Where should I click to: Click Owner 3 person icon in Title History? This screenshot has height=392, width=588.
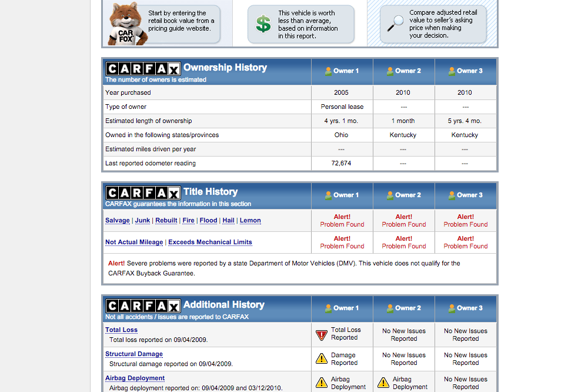click(x=452, y=195)
